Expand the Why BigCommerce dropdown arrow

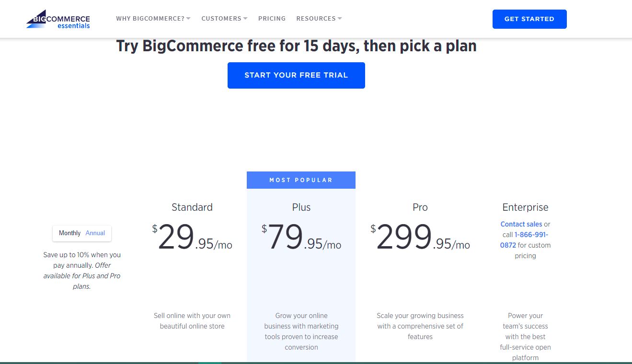point(188,19)
